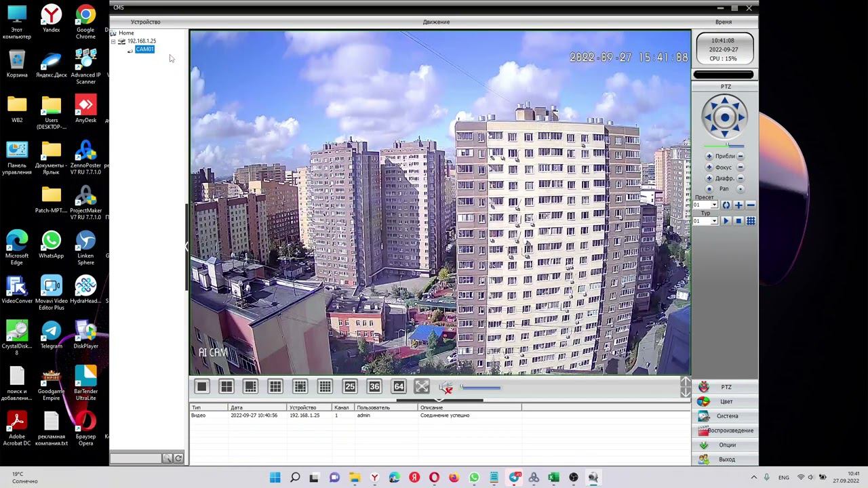Image resolution: width=868 pixels, height=488 pixels.
Task: Open the Цвет color panel
Action: pyautogui.click(x=726, y=401)
